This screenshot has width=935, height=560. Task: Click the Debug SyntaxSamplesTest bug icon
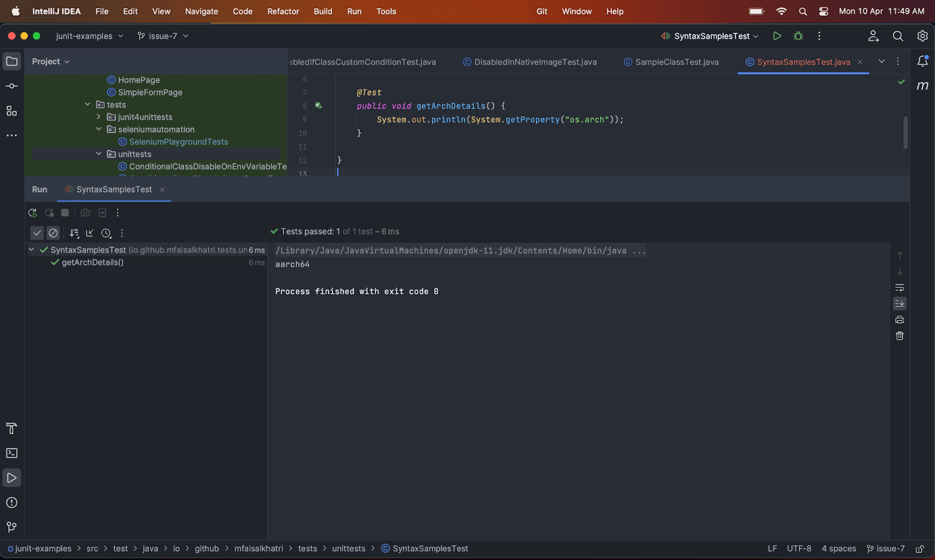(x=798, y=36)
